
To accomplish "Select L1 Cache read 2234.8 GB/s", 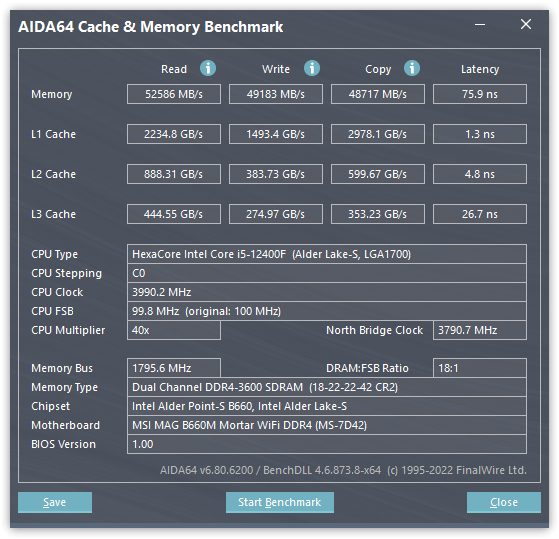I will [174, 134].
